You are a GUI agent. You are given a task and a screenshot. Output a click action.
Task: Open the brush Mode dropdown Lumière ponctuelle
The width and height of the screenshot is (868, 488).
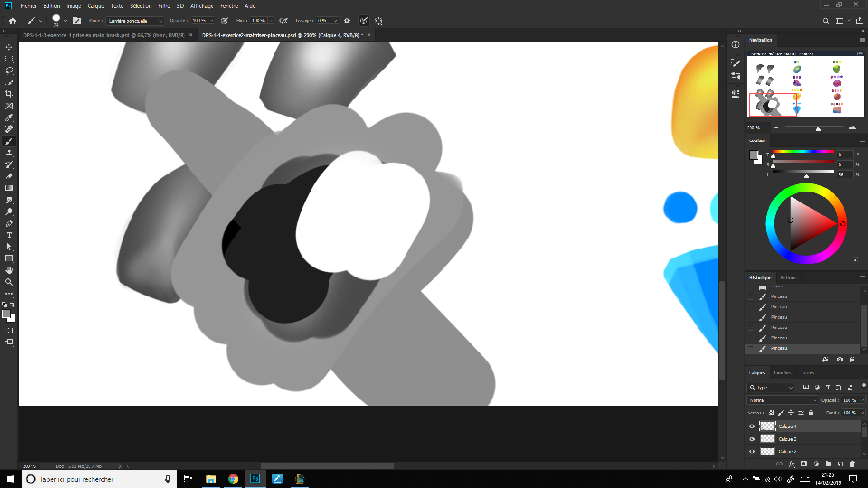[x=135, y=21]
